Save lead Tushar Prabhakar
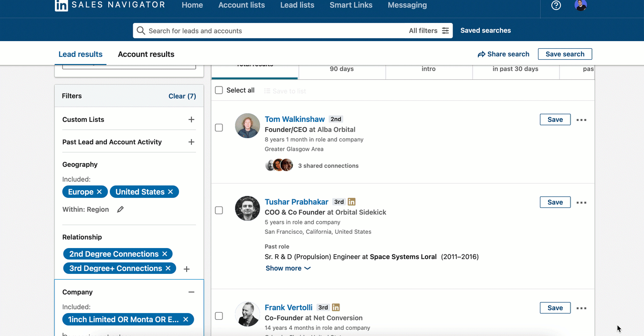This screenshot has height=336, width=644. (555, 202)
